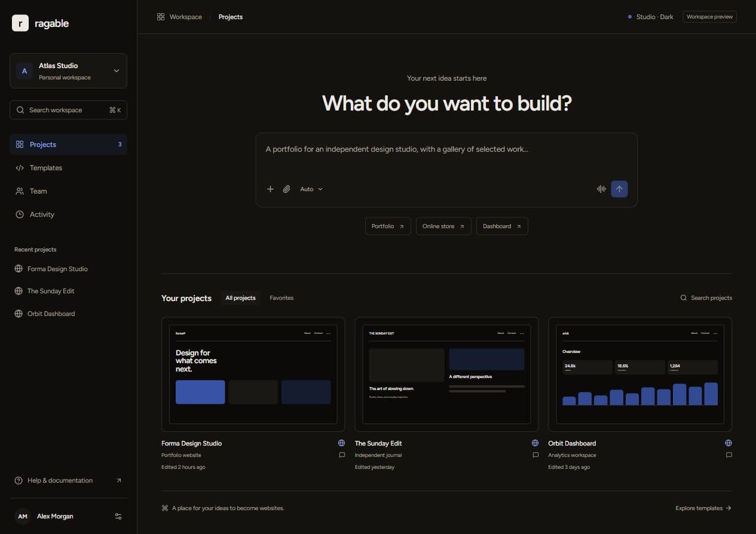Click the help circle icon in sidebar
Screen dimensions: 756x534
(19, 480)
